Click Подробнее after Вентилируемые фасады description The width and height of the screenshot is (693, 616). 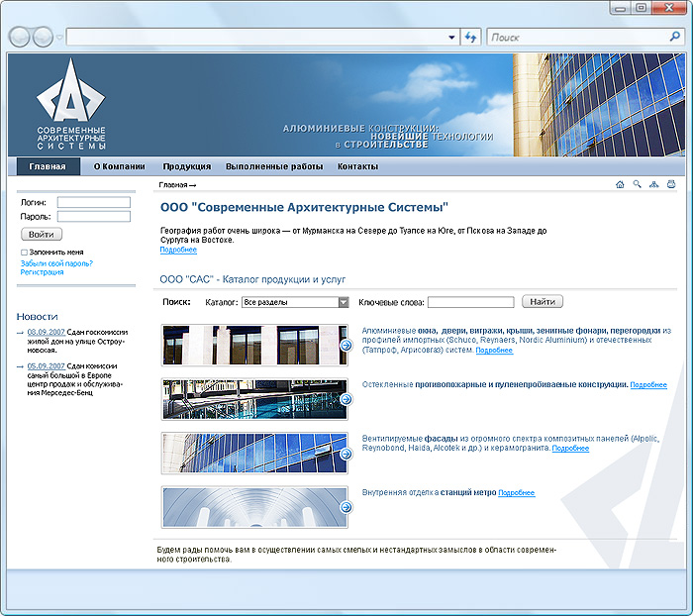click(x=570, y=448)
